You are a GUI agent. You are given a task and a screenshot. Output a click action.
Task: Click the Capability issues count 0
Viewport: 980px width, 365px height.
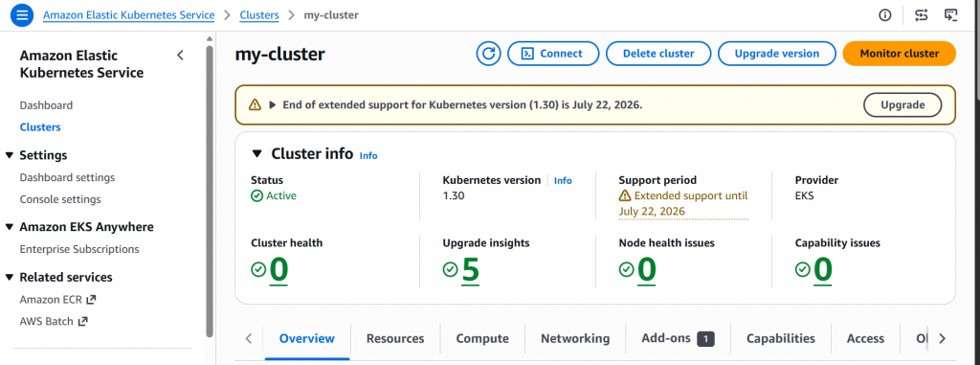823,270
